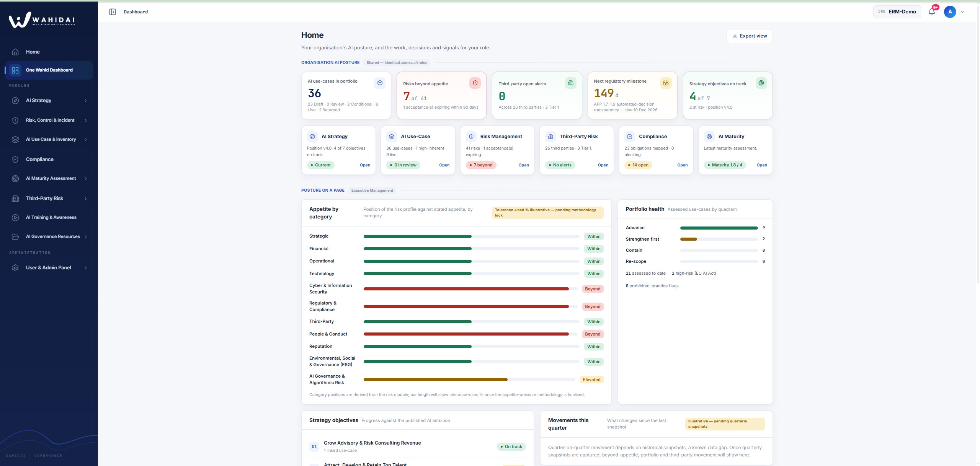Open Third-Party Risk sidebar menu label

pyautogui.click(x=44, y=199)
